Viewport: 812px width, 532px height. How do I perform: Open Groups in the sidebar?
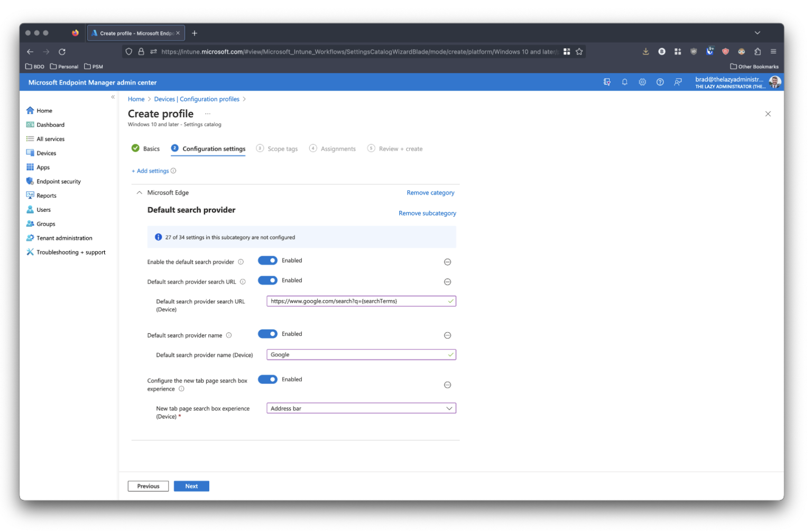point(40,225)
